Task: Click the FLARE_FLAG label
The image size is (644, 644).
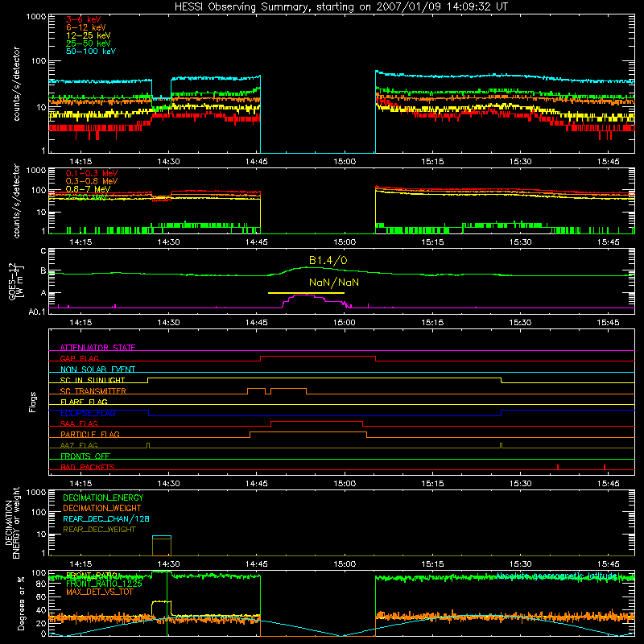Action: (x=84, y=402)
